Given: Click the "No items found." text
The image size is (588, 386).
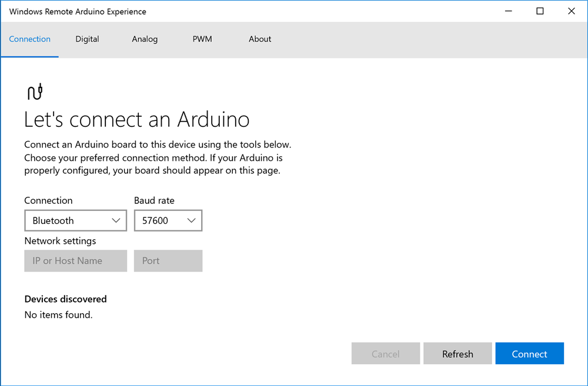Looking at the screenshot, I should pos(59,315).
